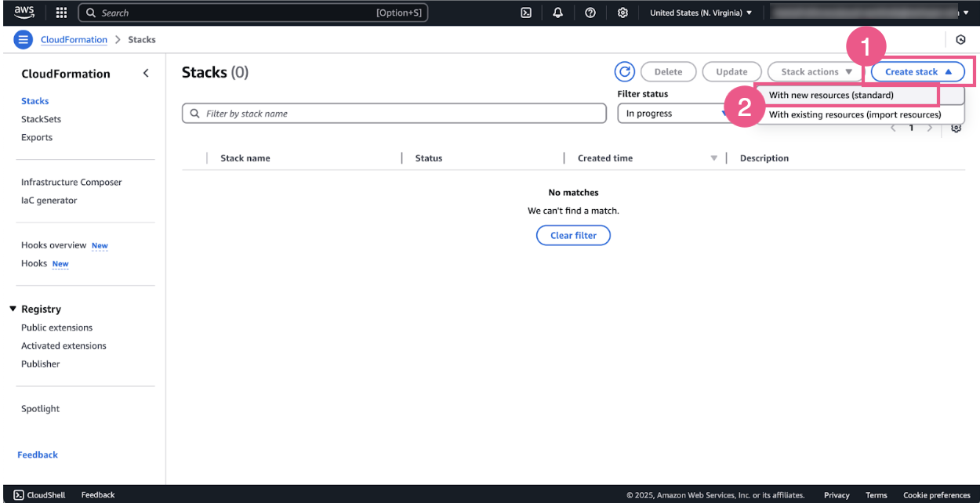Toggle the blue hamburger navigation menu
The image size is (980, 503).
(x=24, y=39)
